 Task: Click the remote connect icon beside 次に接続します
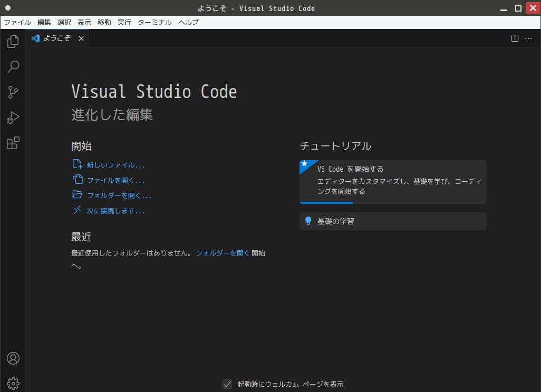point(78,210)
